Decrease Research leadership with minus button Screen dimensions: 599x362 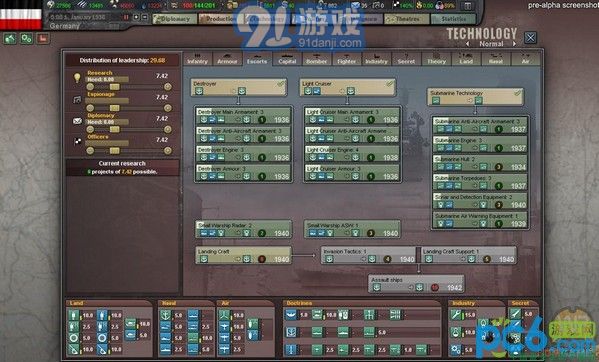tap(90, 87)
